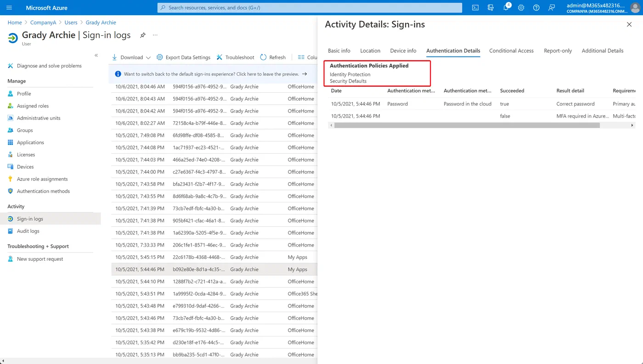Viewport: 643px width, 364px height.
Task: Open Groups in the sidebar
Action: [25, 130]
